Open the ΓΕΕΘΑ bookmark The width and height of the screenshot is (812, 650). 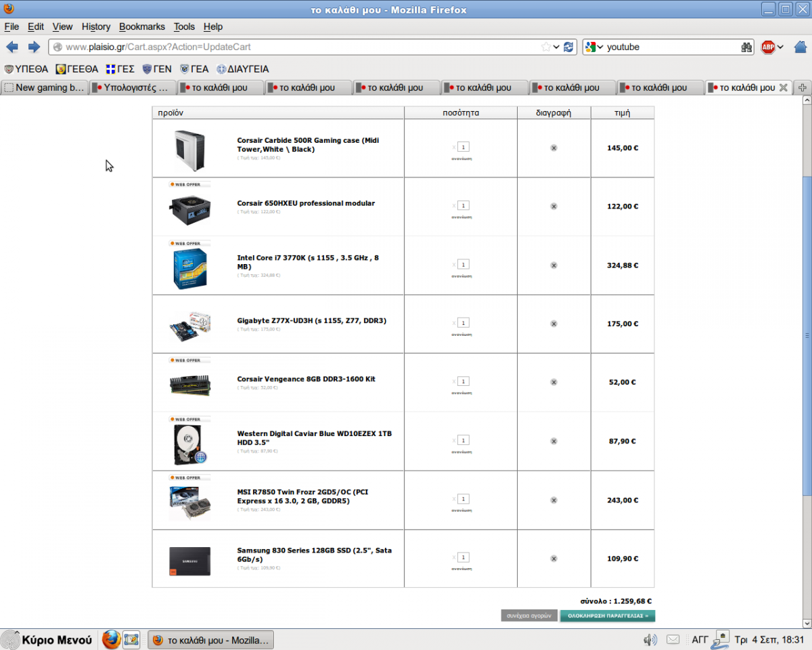(77, 68)
